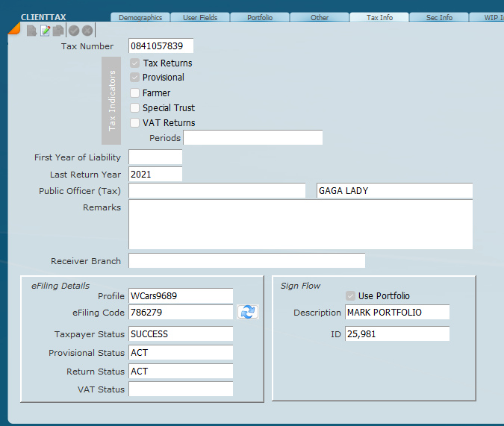Click the Receiver Branch input field
The width and height of the screenshot is (504, 426).
246,261
